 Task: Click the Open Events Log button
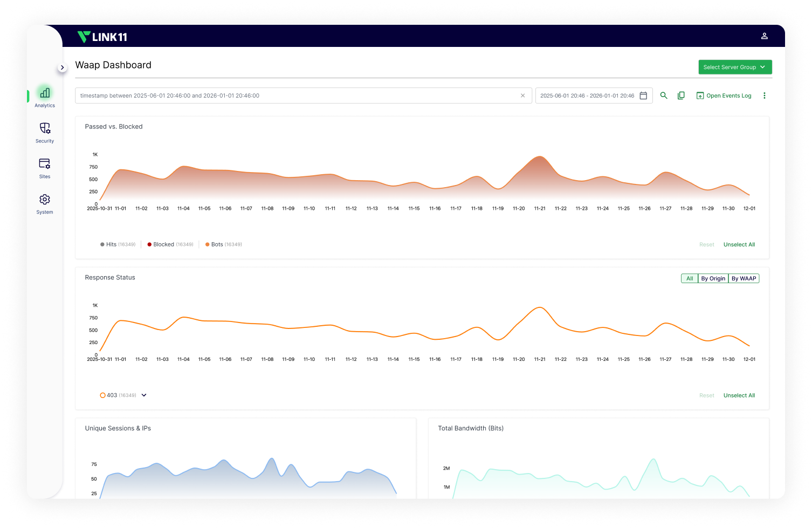click(x=724, y=95)
